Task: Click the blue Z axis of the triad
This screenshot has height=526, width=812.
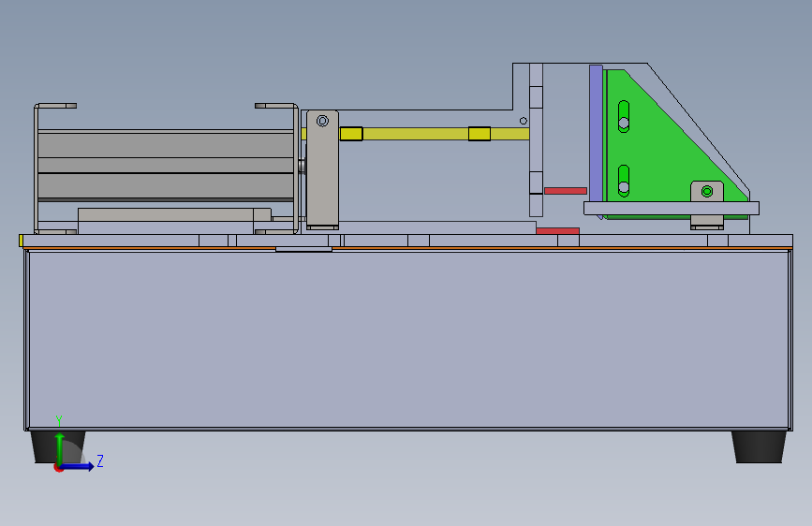Action: point(78,466)
